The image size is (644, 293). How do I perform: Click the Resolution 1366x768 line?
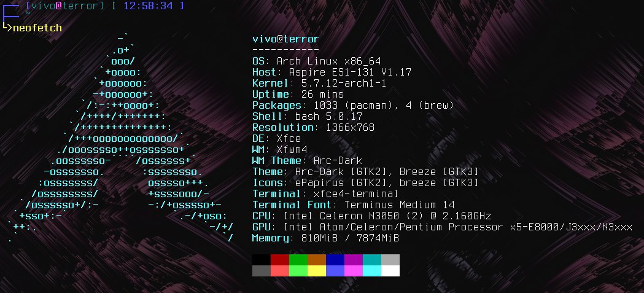(x=313, y=127)
